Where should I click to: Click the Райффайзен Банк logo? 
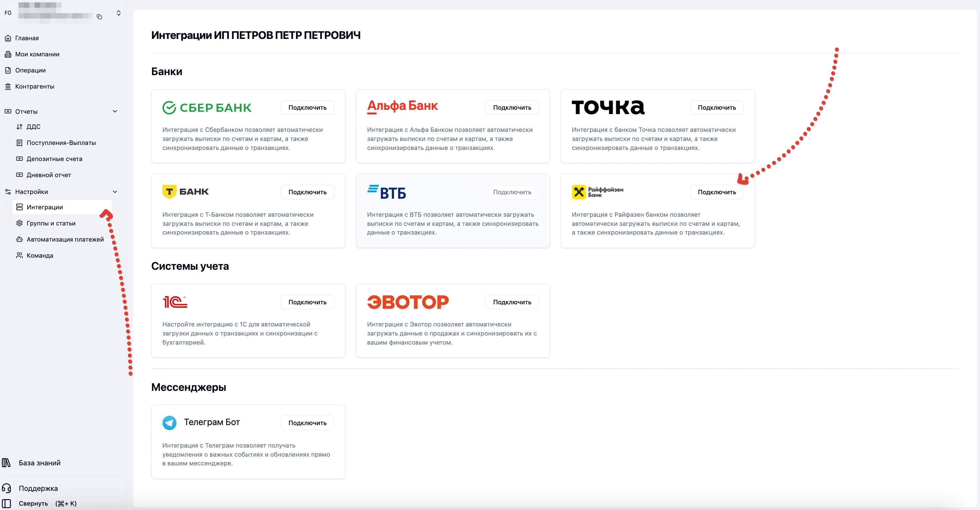[x=598, y=192]
